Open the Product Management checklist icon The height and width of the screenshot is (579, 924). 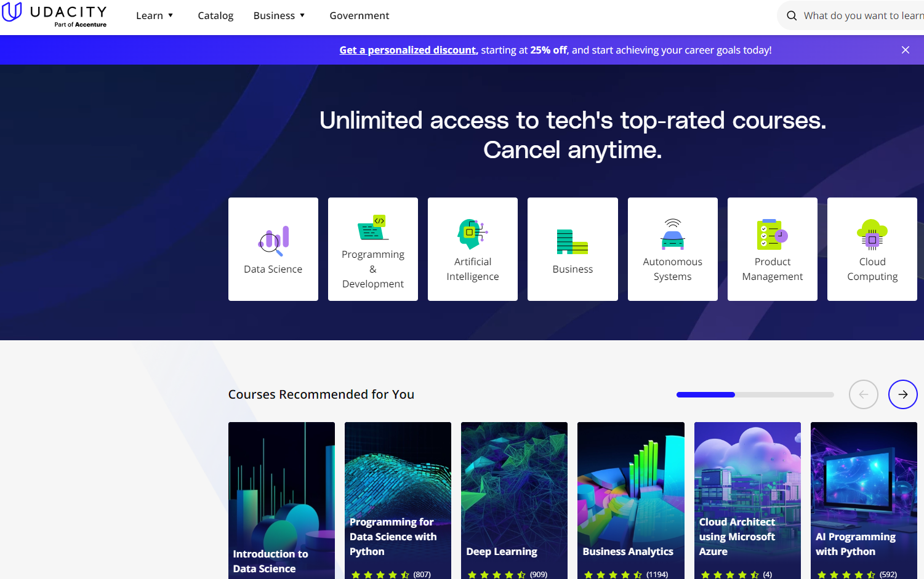pyautogui.click(x=772, y=234)
